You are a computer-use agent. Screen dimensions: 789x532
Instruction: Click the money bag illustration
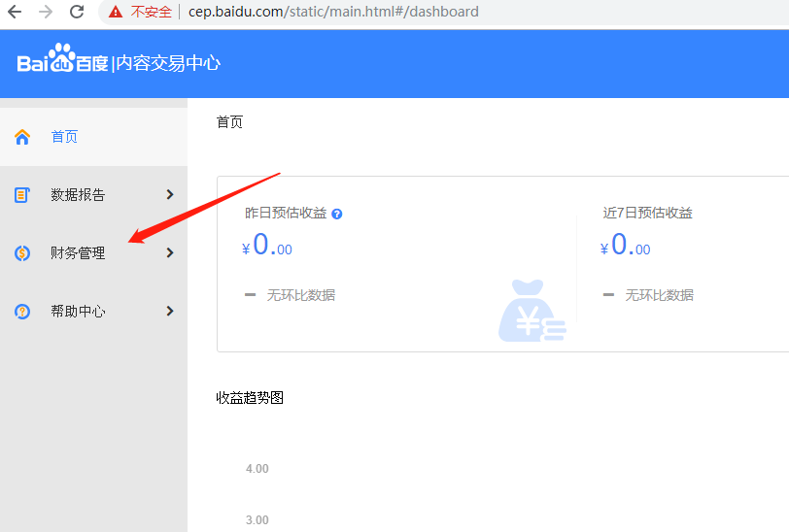click(x=532, y=311)
